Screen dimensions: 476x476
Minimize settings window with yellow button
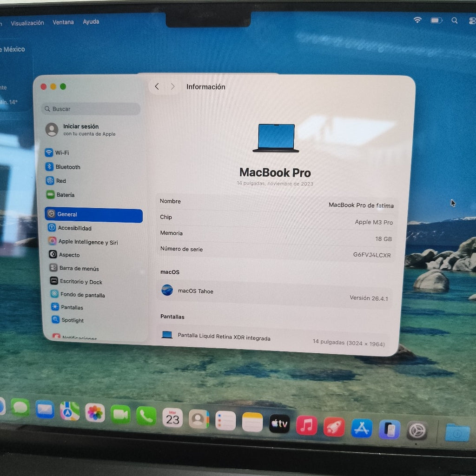point(53,86)
